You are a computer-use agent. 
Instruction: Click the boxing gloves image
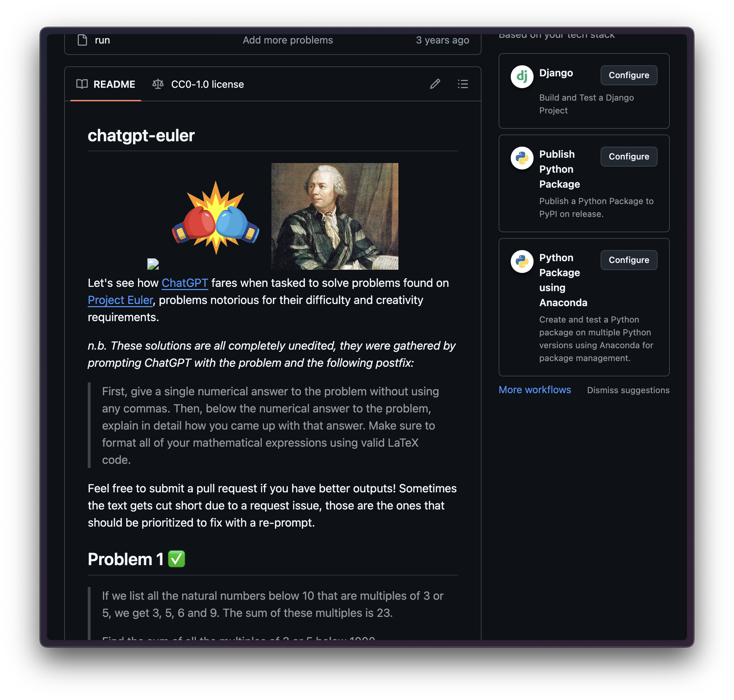(215, 217)
